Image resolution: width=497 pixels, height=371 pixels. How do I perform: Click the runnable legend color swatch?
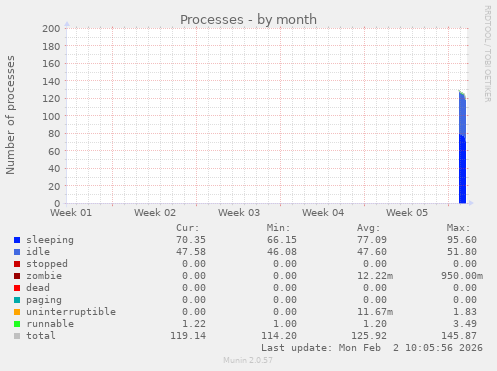coord(17,324)
